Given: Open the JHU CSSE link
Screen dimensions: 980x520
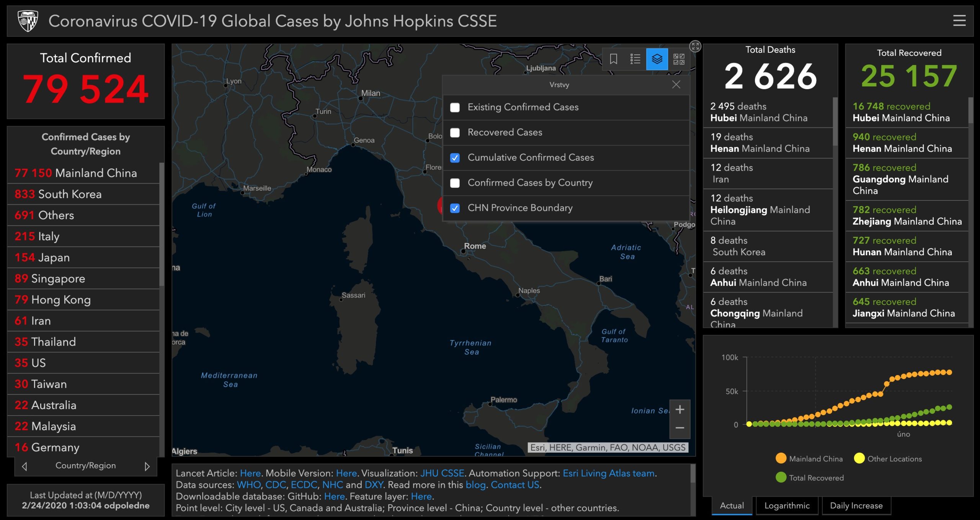Looking at the screenshot, I should [x=442, y=473].
